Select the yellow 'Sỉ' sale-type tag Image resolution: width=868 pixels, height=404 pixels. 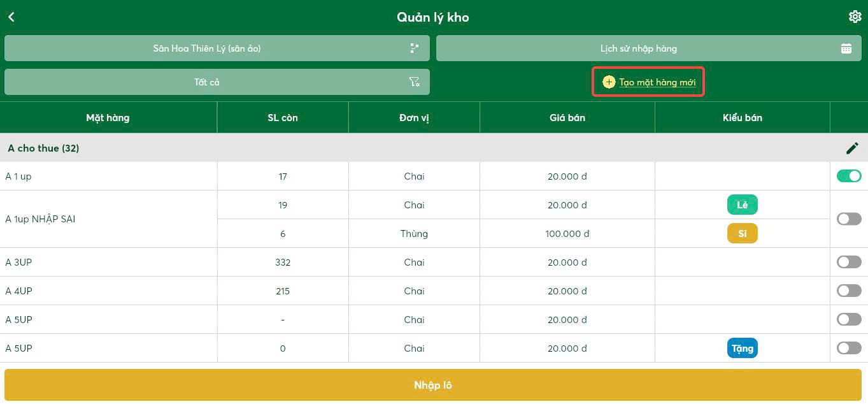(x=743, y=234)
